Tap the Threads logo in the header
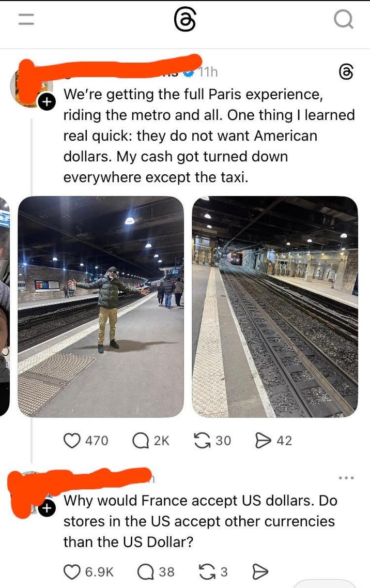 point(185,20)
